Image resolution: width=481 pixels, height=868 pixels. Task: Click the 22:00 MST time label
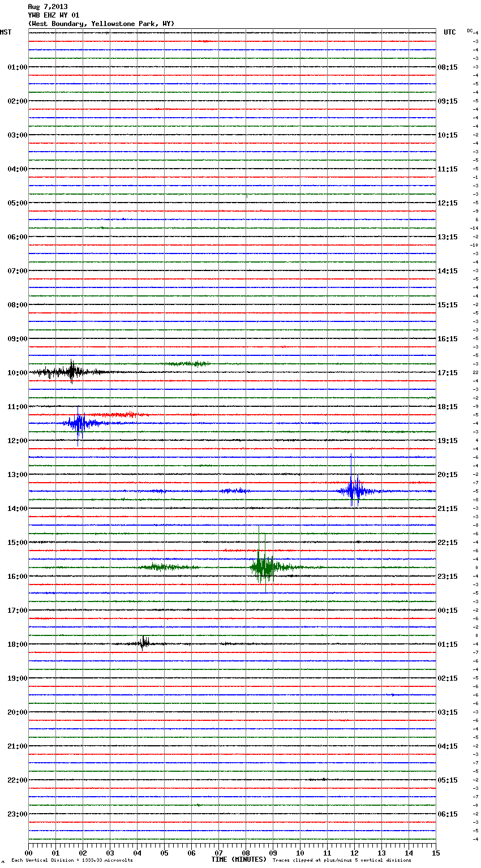point(18,780)
